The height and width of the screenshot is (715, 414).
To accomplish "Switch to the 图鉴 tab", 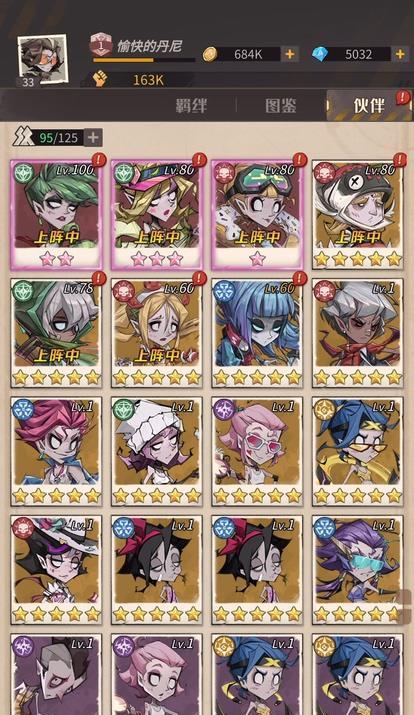I will (281, 105).
